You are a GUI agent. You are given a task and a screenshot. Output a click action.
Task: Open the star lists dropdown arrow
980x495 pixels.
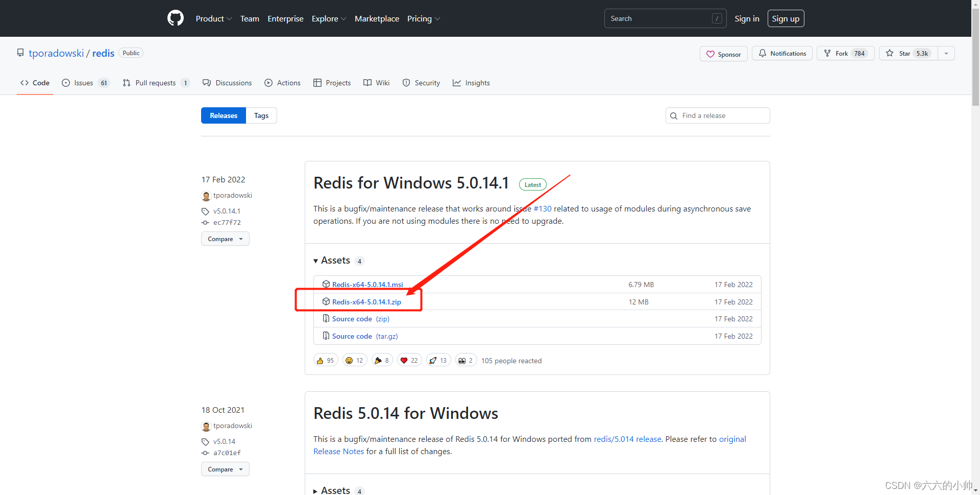pos(946,53)
